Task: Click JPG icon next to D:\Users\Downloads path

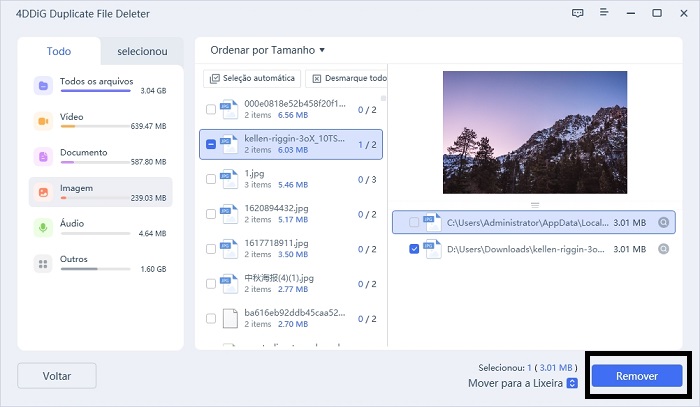Action: 432,249
